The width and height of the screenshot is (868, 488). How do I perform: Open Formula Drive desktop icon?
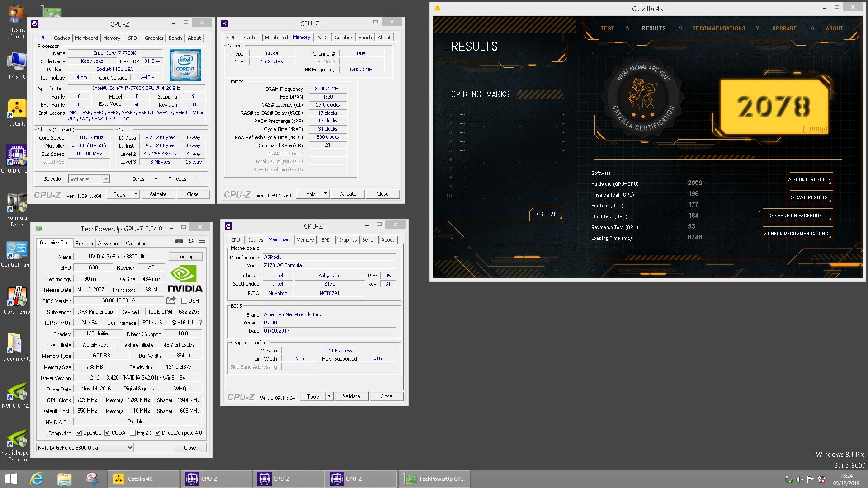coord(17,210)
